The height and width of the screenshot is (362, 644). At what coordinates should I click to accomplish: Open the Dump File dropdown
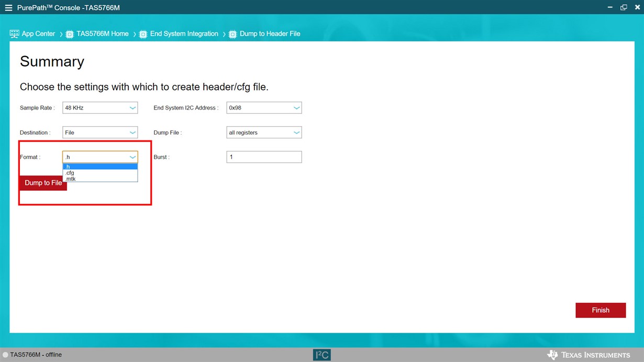264,133
